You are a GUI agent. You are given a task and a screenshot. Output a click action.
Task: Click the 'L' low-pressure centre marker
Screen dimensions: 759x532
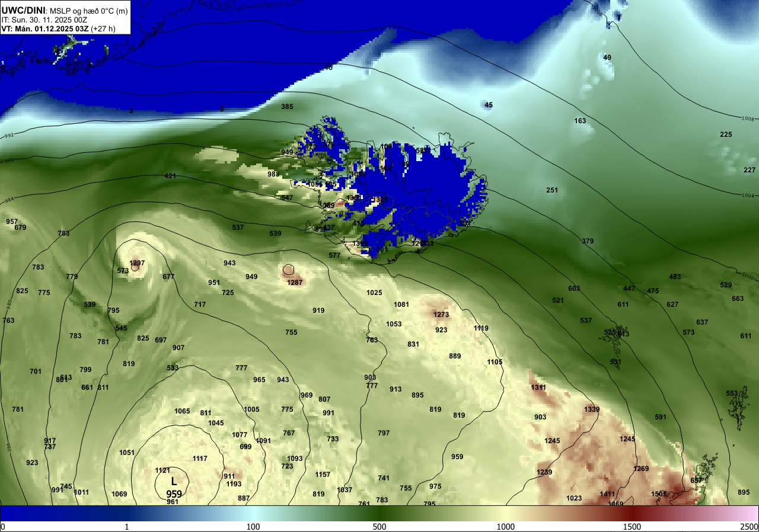[174, 482]
